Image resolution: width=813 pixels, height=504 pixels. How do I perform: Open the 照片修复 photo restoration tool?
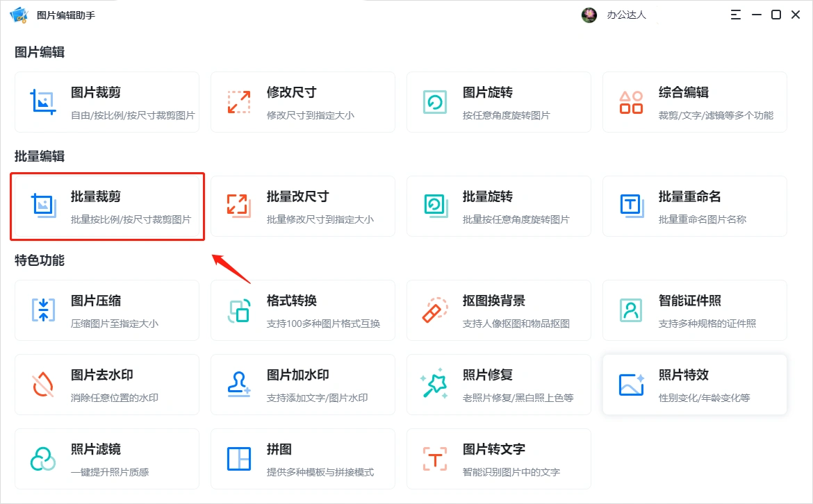click(498, 385)
